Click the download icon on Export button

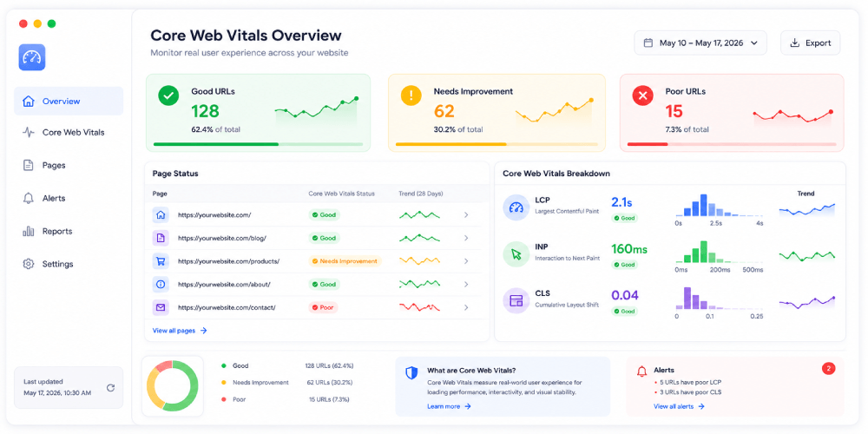click(795, 43)
